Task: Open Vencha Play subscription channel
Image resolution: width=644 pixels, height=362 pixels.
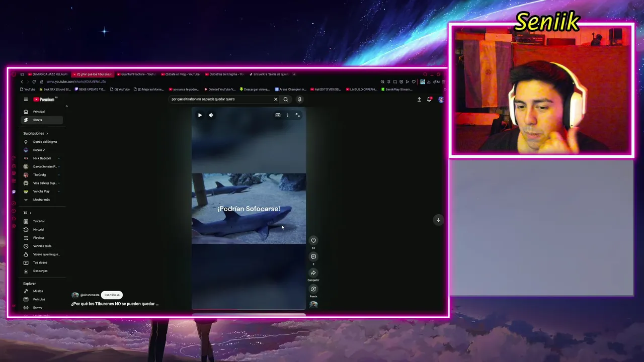Action: [42, 191]
